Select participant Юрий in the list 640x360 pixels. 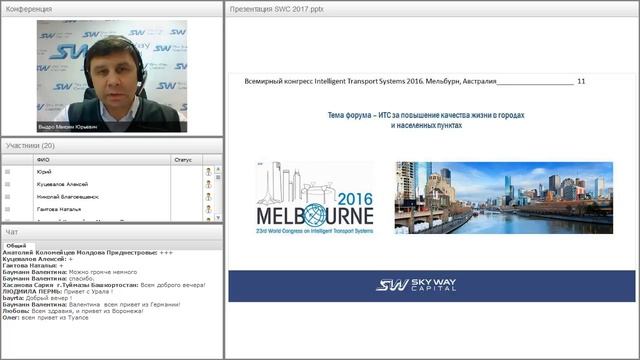click(x=44, y=172)
